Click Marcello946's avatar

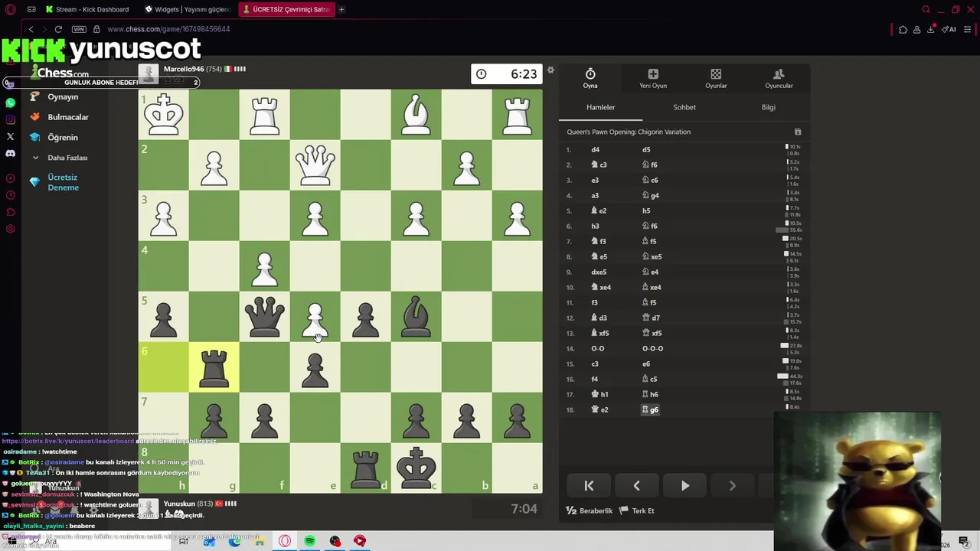[149, 74]
